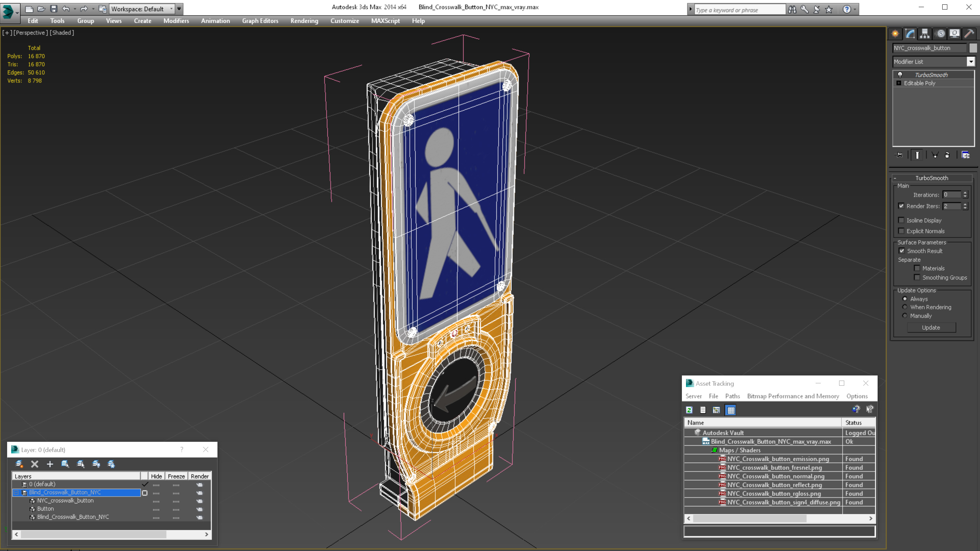Click the Update button

coord(931,327)
